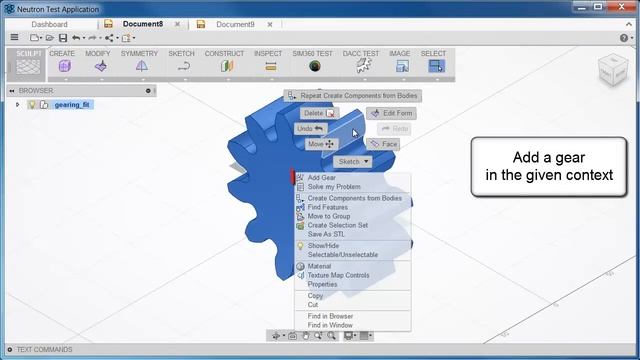Open the Symmetry mirror icon
The height and width of the screenshot is (360, 640).
(x=142, y=66)
